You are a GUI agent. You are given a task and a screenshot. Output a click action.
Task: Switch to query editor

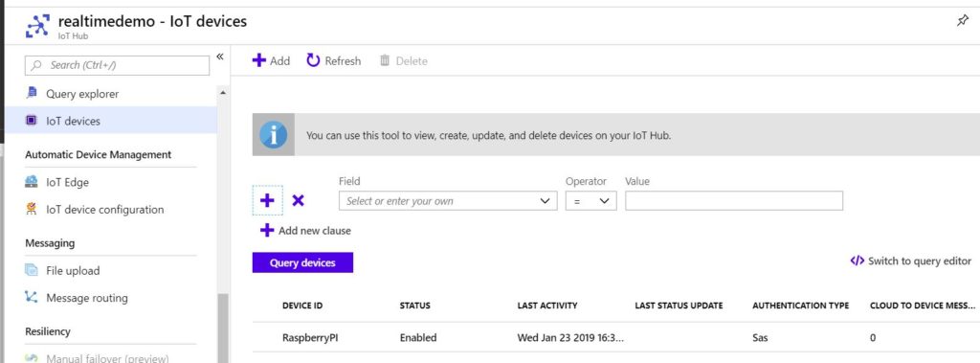coord(911,261)
